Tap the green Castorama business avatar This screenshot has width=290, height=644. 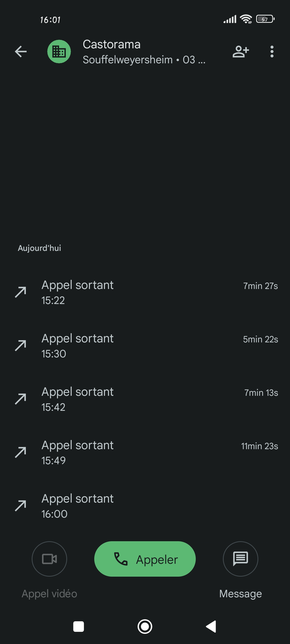[x=59, y=52]
